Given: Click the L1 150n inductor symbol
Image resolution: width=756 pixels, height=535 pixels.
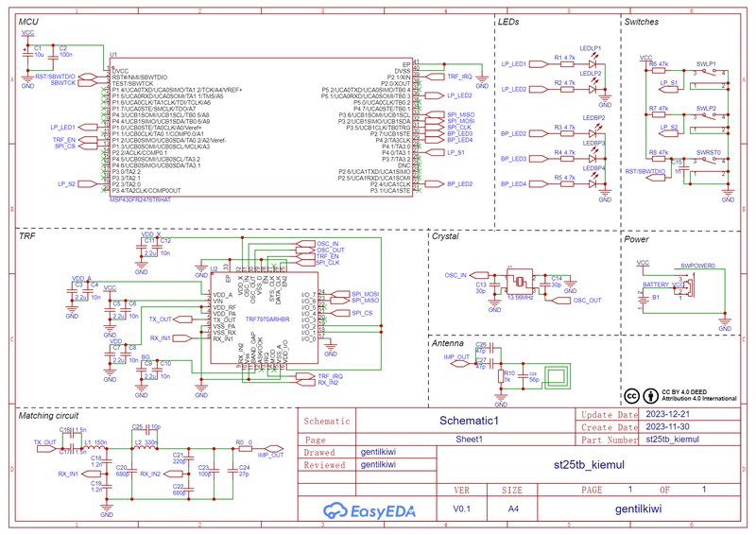Looking at the screenshot, I should (94, 448).
